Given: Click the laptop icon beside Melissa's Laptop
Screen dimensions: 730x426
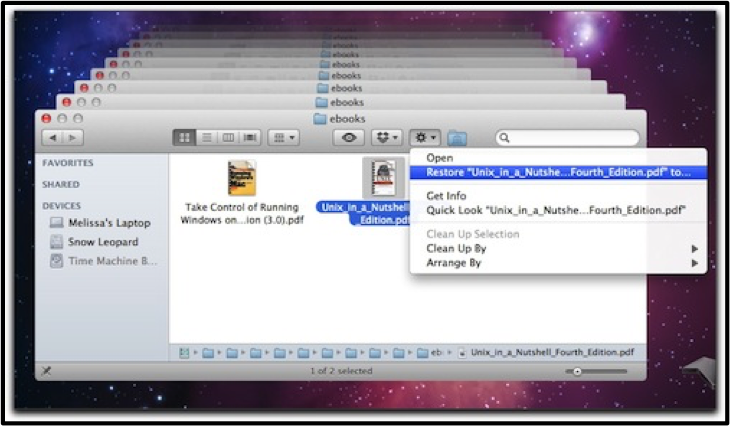Looking at the screenshot, I should pyautogui.click(x=56, y=223).
